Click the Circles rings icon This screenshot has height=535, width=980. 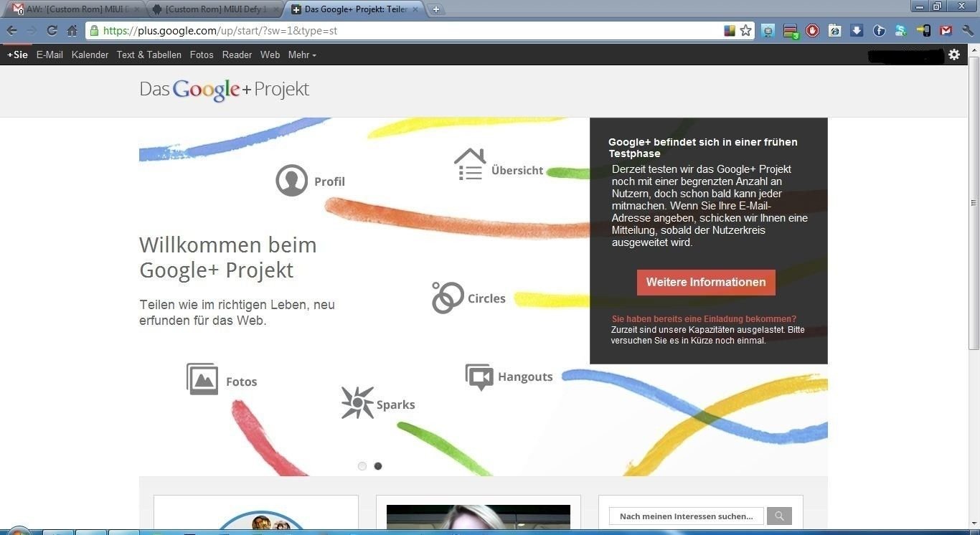tap(448, 298)
